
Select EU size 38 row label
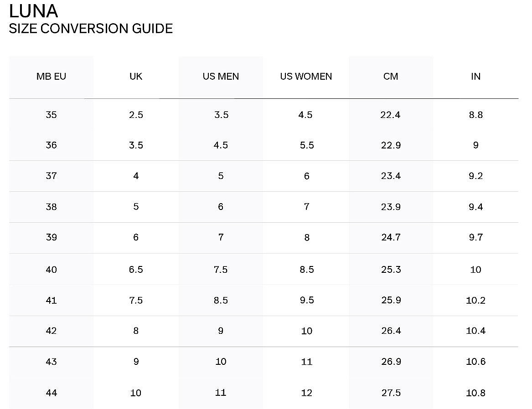point(51,207)
